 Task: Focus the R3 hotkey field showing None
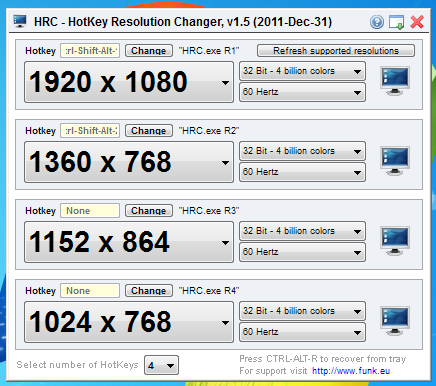click(90, 211)
